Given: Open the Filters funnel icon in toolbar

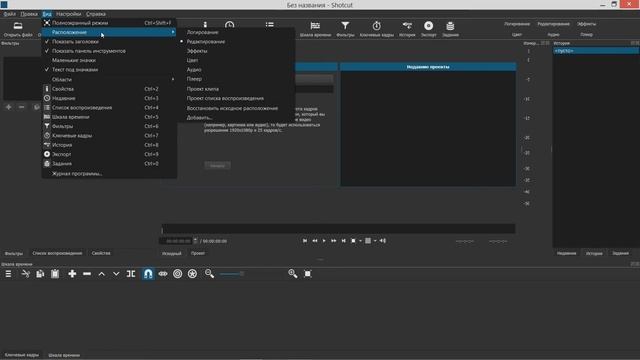Looking at the screenshot, I should pos(345,29).
